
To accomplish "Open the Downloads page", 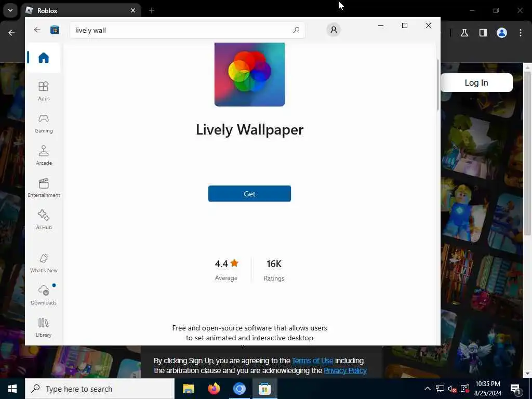I will [44, 295].
